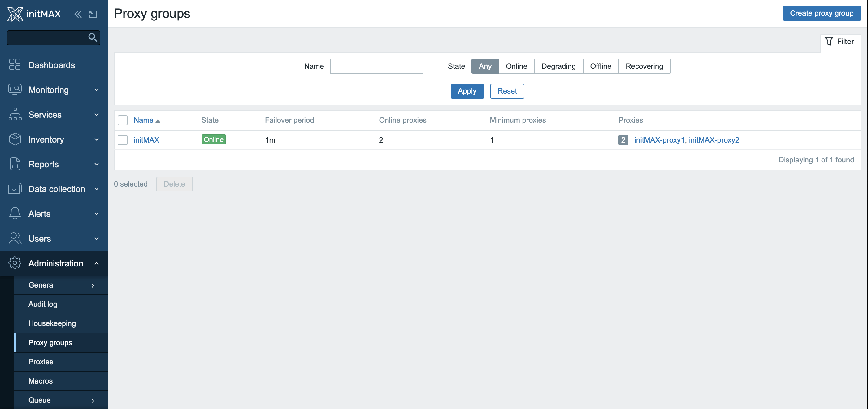Click the proxies count badge 2
Viewport: 868px width, 409px height.
(623, 140)
